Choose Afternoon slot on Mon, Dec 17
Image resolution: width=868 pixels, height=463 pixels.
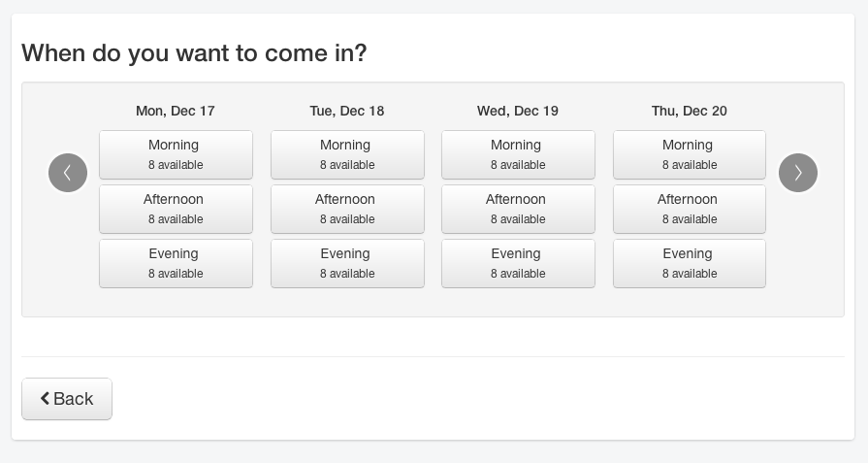176,209
